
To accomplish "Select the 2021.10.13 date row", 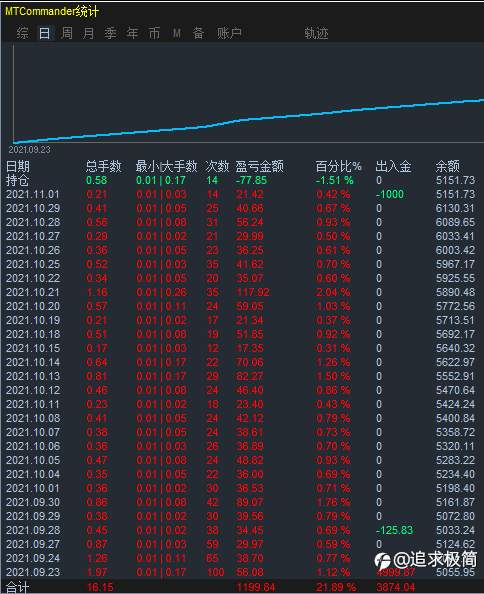I will pos(33,377).
